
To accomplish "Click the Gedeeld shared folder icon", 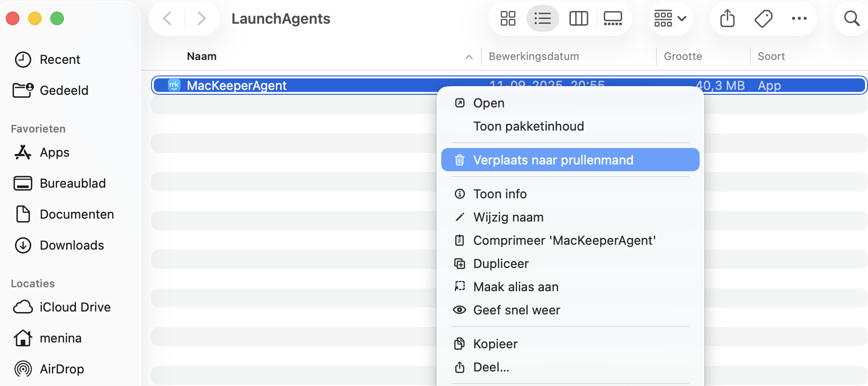I will click(x=23, y=90).
